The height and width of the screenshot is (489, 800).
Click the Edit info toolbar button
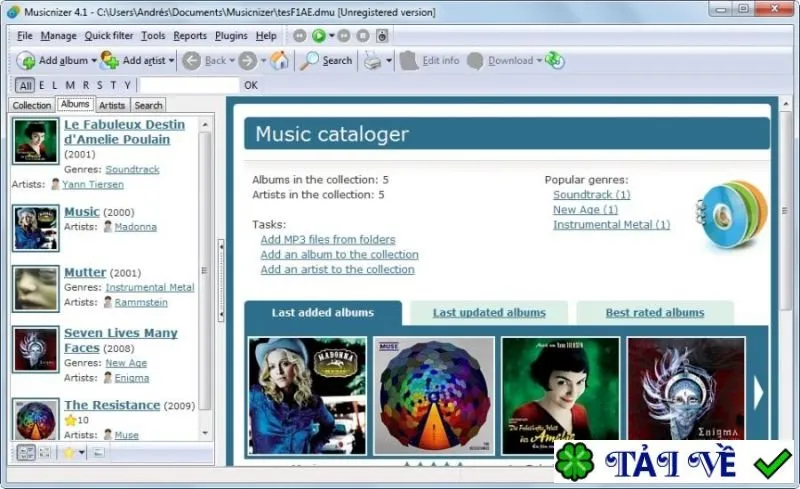430,61
